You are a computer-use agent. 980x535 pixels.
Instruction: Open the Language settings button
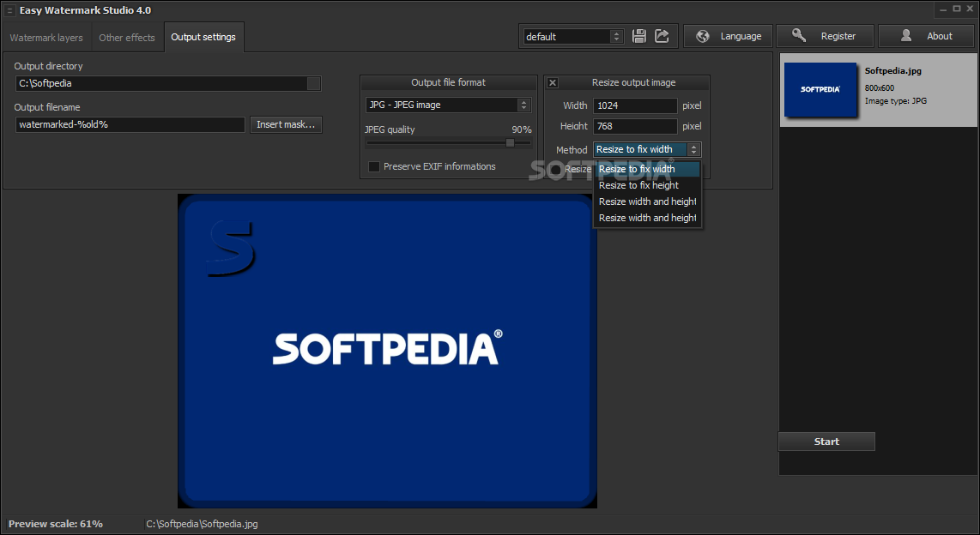728,36
